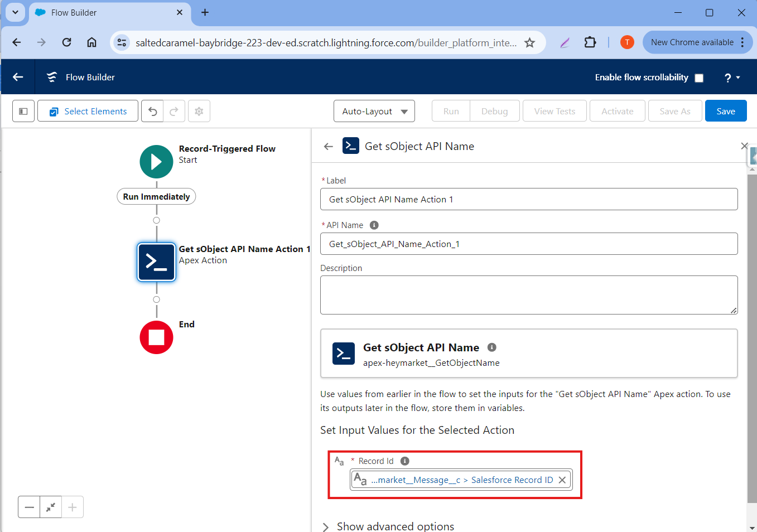Click the Apex action icon in panel header

pyautogui.click(x=351, y=146)
